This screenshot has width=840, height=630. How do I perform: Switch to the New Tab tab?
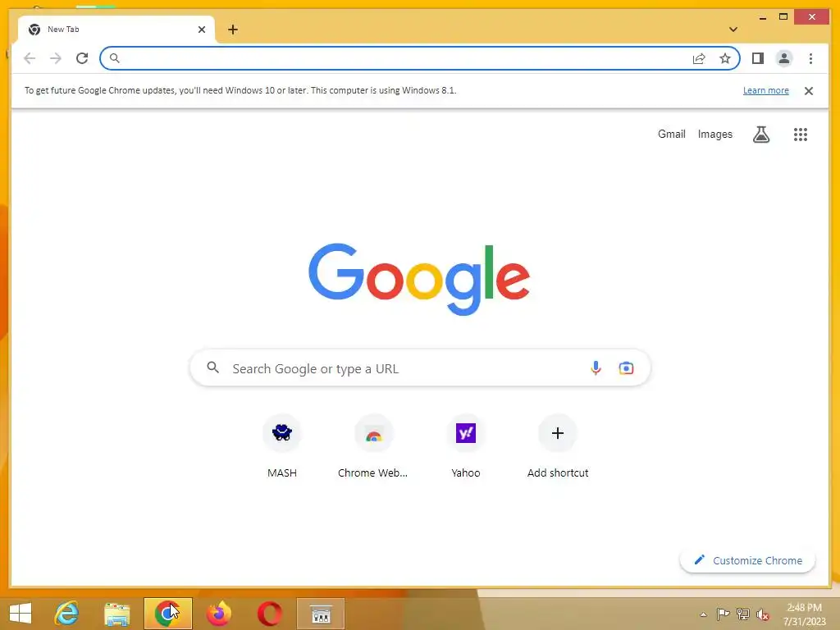pyautogui.click(x=116, y=30)
